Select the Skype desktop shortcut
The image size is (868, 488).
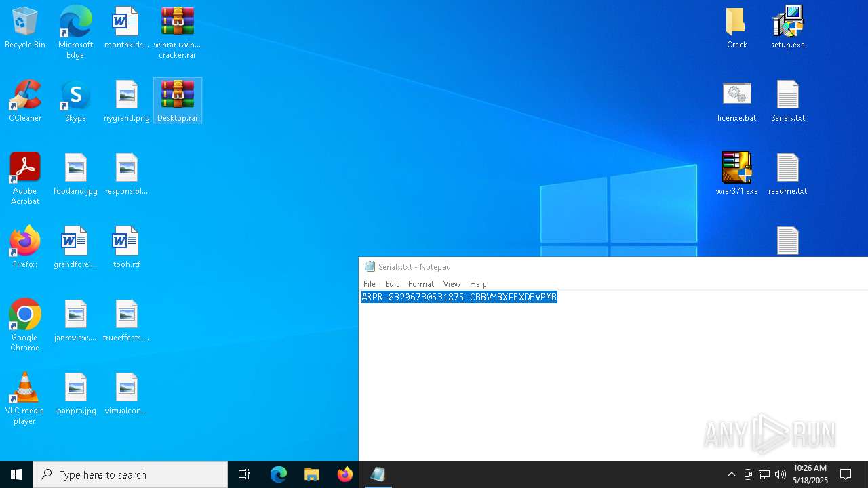tap(75, 102)
